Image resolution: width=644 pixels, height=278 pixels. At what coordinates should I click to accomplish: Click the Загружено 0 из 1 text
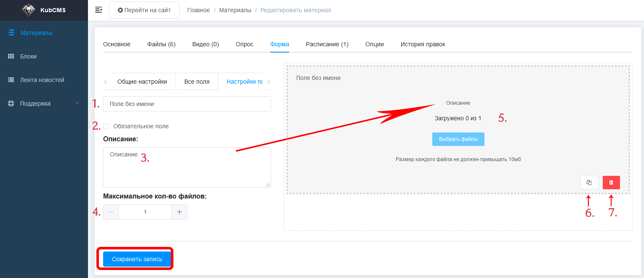[x=458, y=119]
